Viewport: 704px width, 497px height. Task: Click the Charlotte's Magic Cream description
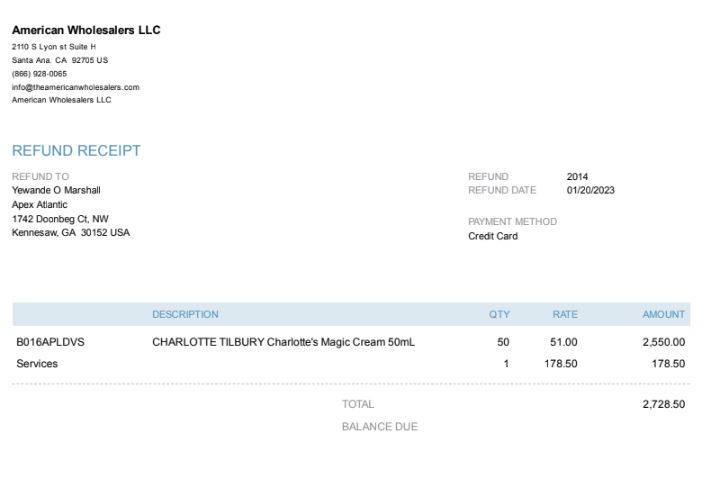click(x=283, y=342)
